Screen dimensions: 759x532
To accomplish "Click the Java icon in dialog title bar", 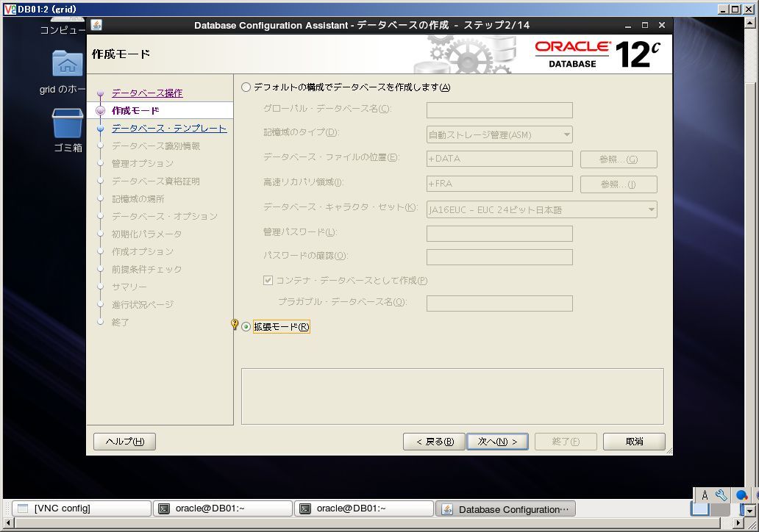I will tap(96, 25).
